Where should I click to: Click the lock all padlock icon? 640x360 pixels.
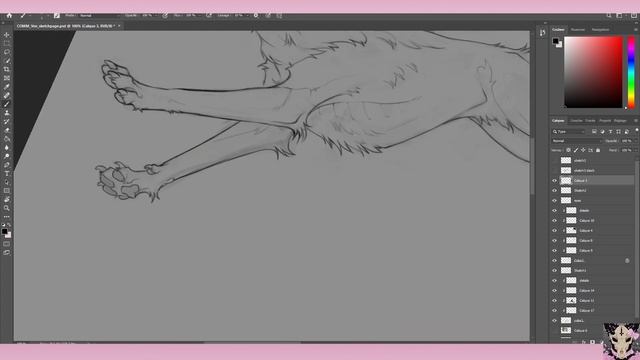598,150
